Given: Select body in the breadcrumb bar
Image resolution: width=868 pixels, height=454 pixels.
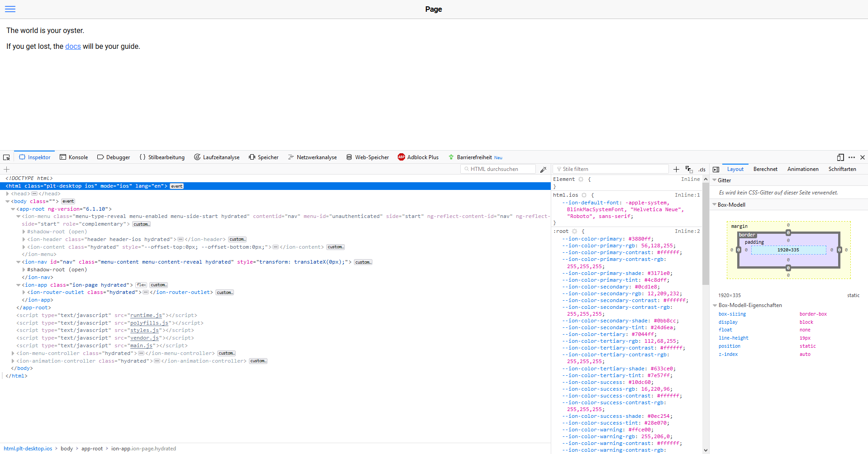Looking at the screenshot, I should coord(67,449).
